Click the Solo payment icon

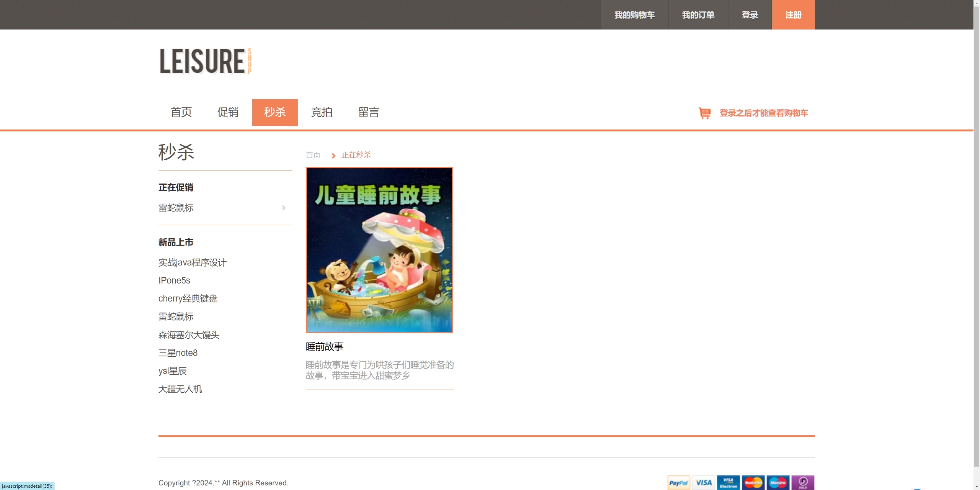803,483
